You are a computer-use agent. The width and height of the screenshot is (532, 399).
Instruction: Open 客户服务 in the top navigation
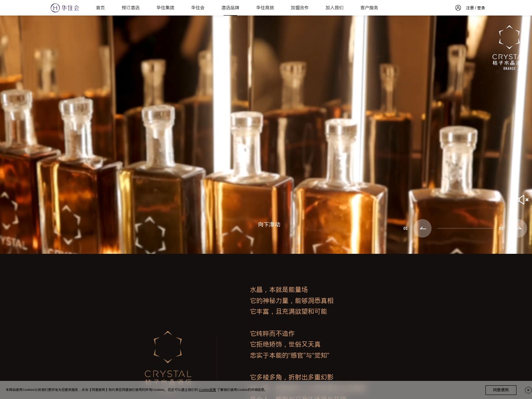click(369, 8)
